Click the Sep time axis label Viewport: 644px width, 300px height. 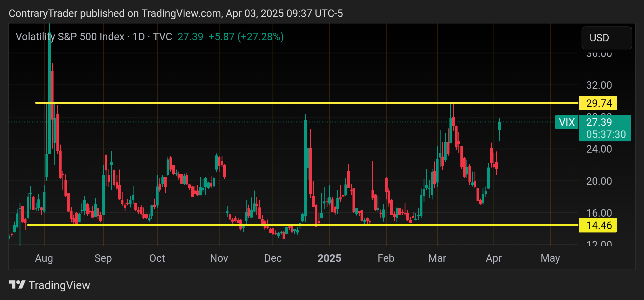[103, 258]
